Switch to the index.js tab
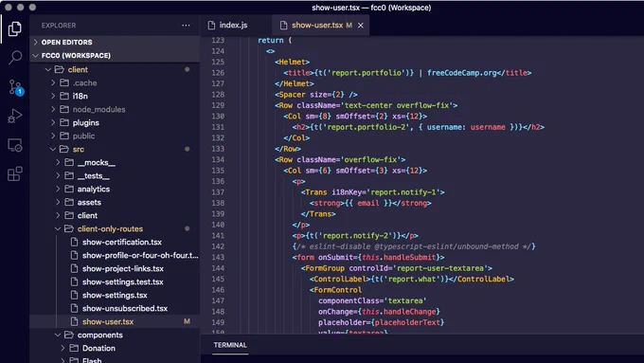The image size is (644, 363). (x=233, y=25)
